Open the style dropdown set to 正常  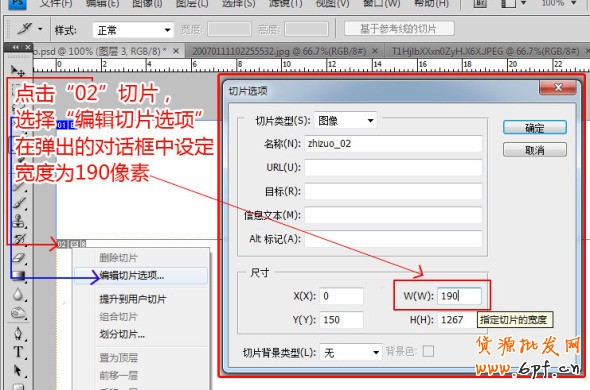pos(133,30)
